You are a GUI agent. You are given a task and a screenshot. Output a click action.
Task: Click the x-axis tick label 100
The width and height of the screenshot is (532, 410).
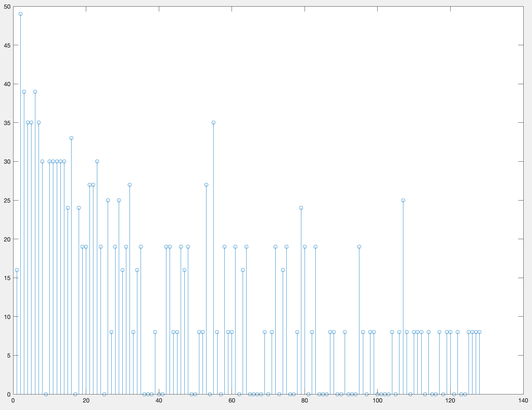[377, 401]
